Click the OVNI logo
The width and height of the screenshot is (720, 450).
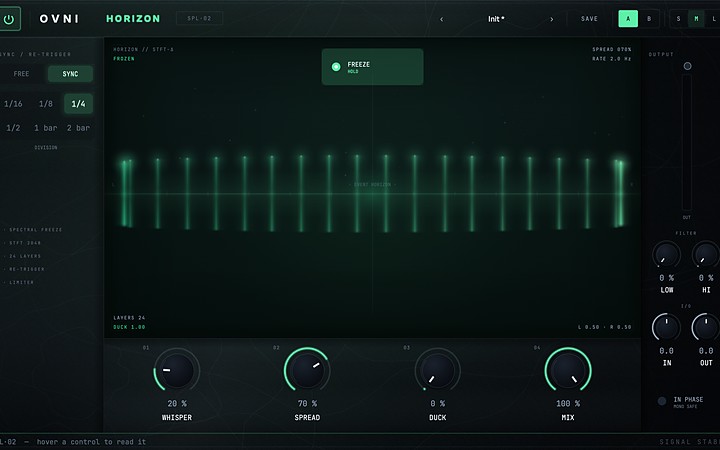(59, 19)
